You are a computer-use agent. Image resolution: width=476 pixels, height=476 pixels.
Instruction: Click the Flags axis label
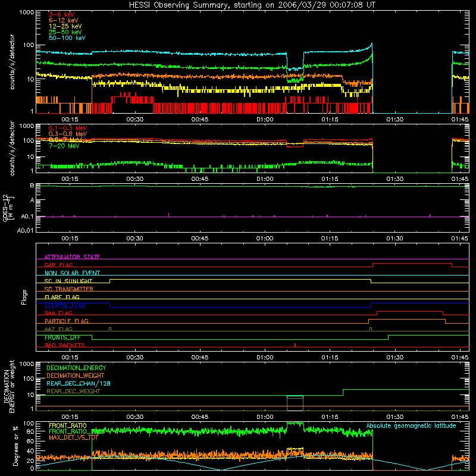pos(24,297)
